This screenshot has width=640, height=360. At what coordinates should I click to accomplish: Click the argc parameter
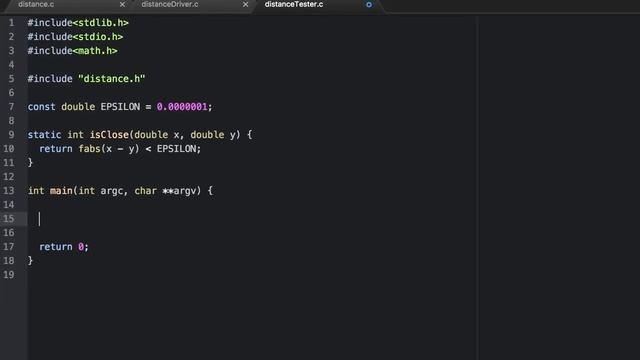pos(111,191)
